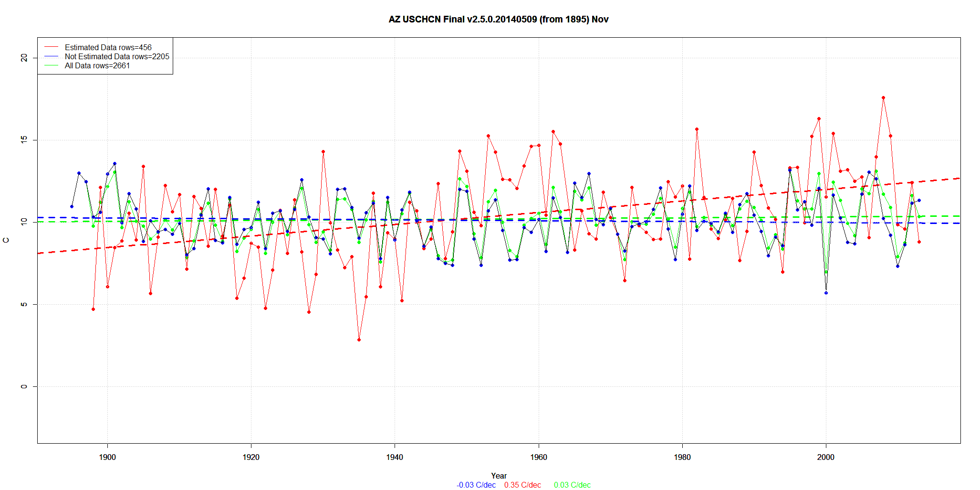The image size is (980, 490).
Task: Click the 1900 tick label on the x-axis
Action: pyautogui.click(x=107, y=457)
